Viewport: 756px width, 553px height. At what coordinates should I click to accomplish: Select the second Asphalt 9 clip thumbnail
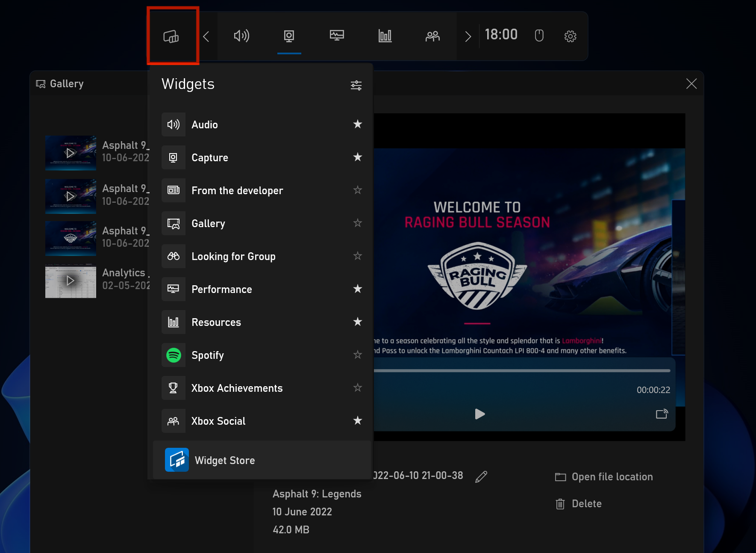coord(71,196)
